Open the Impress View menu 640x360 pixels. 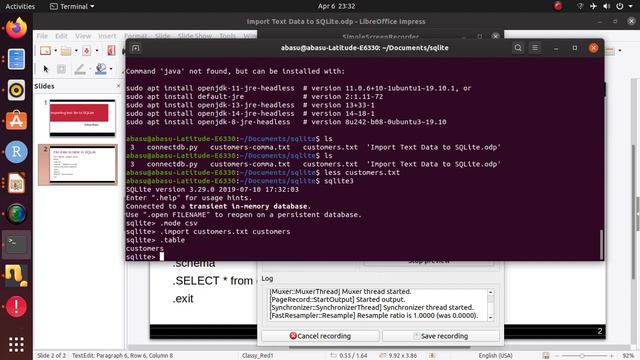(x=83, y=36)
